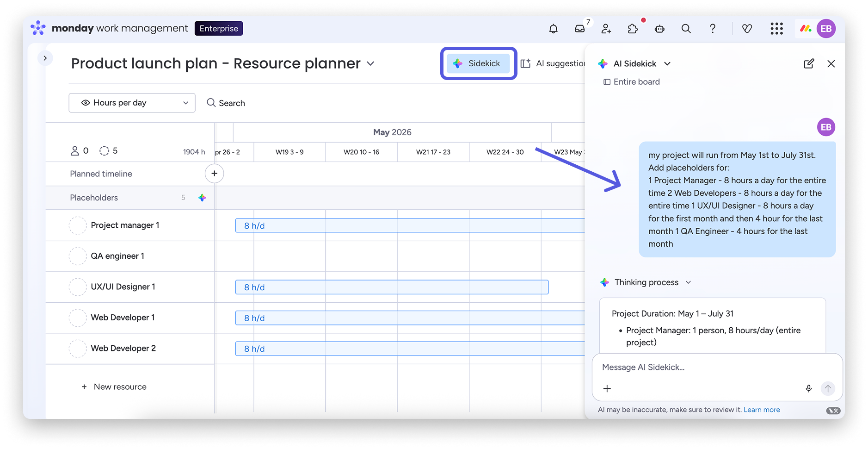Add a New resource

tap(114, 387)
